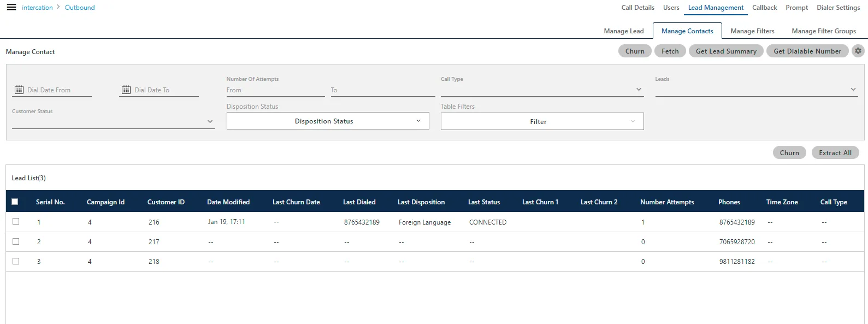868x324 pixels.
Task: Open the settings gear icon
Action: pos(858,51)
